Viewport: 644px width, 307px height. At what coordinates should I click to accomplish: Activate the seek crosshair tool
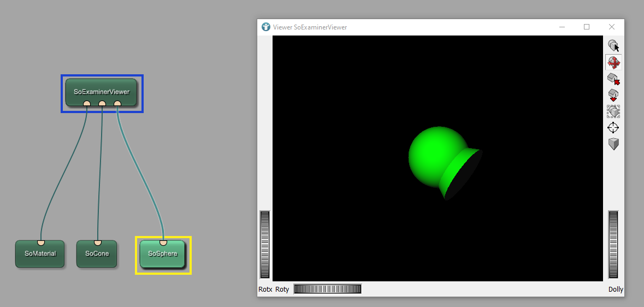point(613,128)
